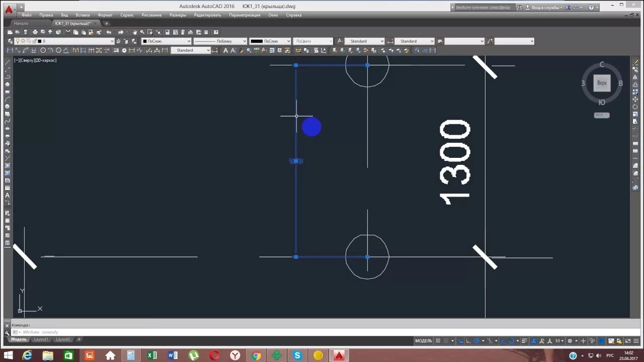Open Skype from the Windows taskbar
The image size is (644, 362).
[x=297, y=355]
